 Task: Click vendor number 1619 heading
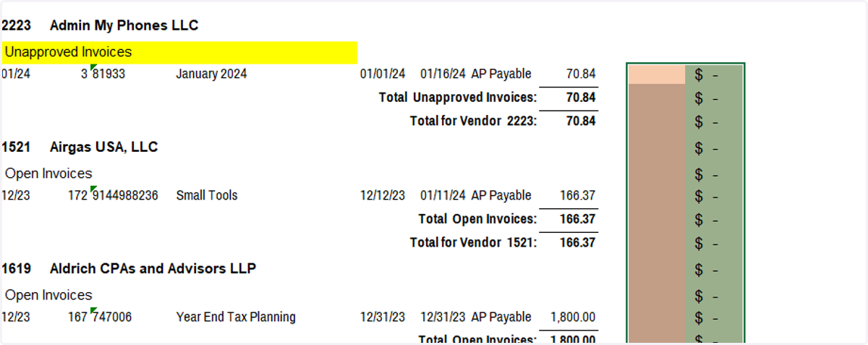16,269
